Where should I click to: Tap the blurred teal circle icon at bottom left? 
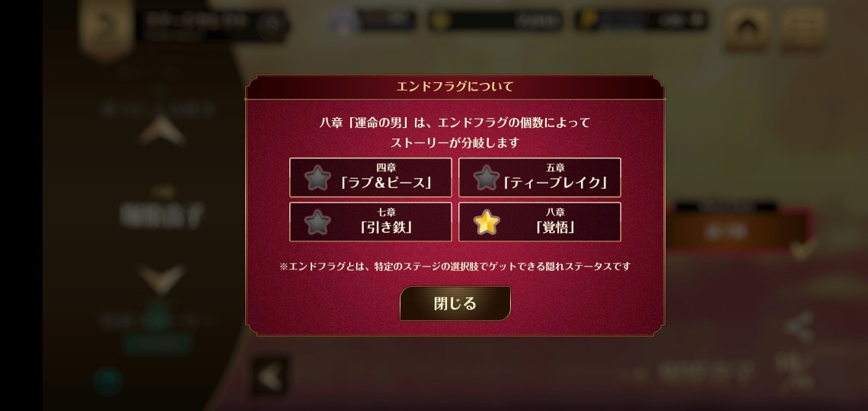click(x=107, y=381)
